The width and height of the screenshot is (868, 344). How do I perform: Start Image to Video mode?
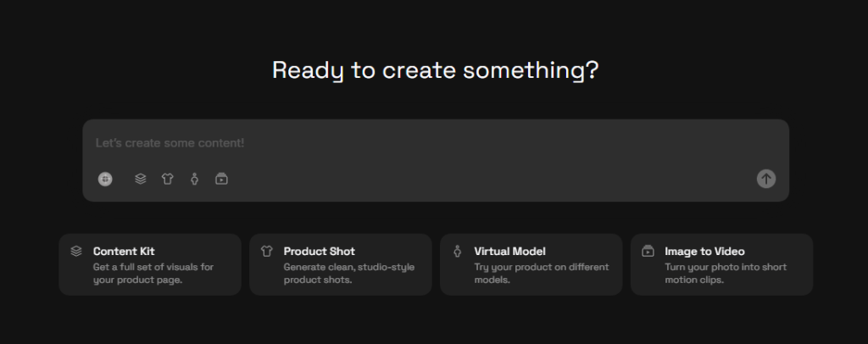pos(704,251)
